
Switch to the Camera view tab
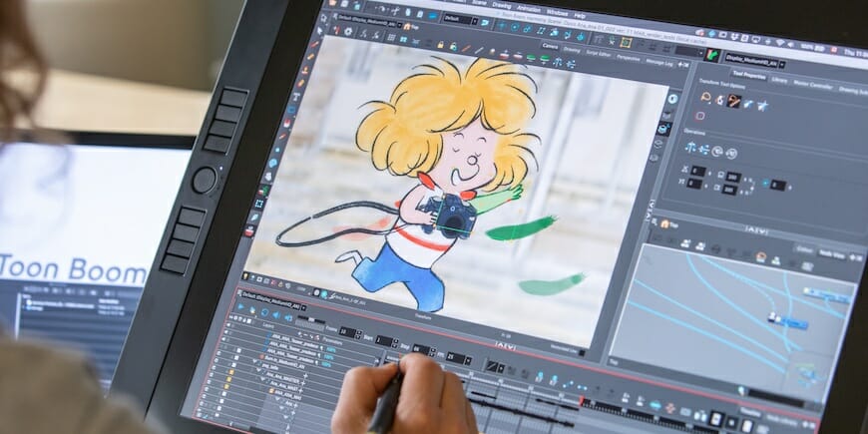[x=551, y=46]
